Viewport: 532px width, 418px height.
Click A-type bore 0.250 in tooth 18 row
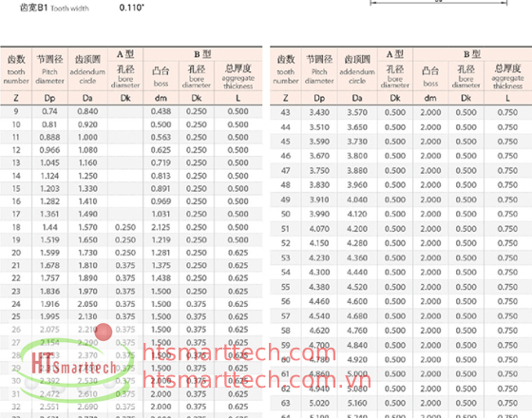pos(125,227)
